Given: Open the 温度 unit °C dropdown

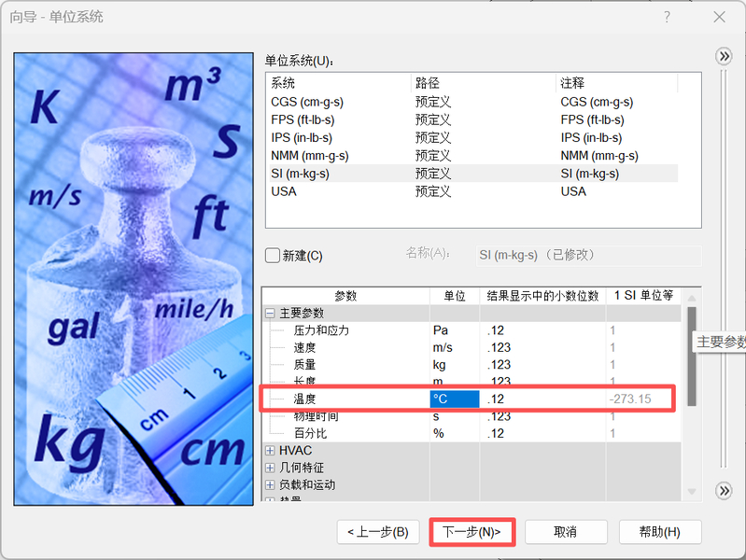Looking at the screenshot, I should point(455,399).
